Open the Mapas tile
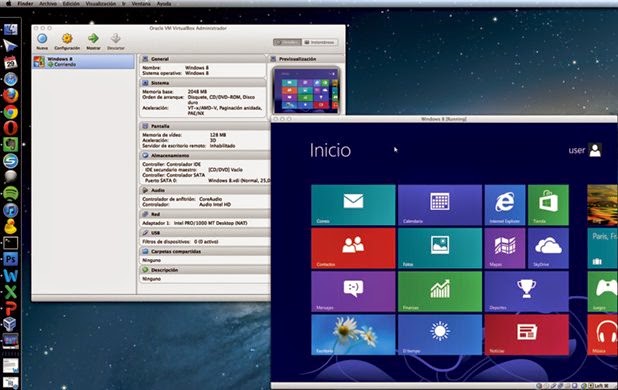 click(505, 248)
